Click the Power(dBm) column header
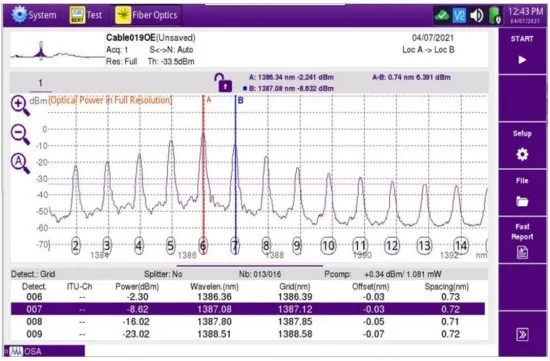Viewport: 550px width, 361px height. (137, 287)
